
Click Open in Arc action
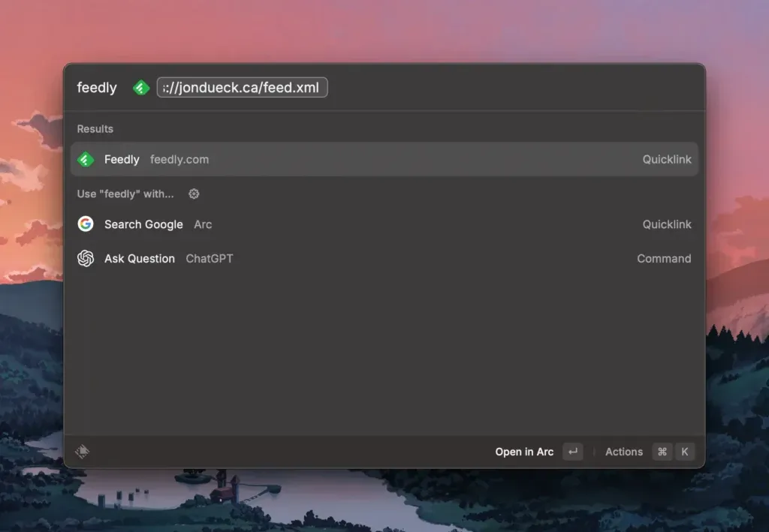coord(524,452)
